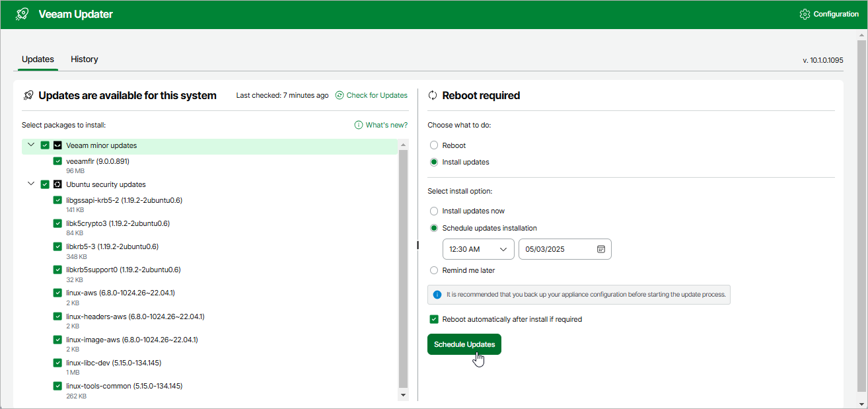Select the Install updates radio option
The image size is (868, 409).
tap(434, 162)
